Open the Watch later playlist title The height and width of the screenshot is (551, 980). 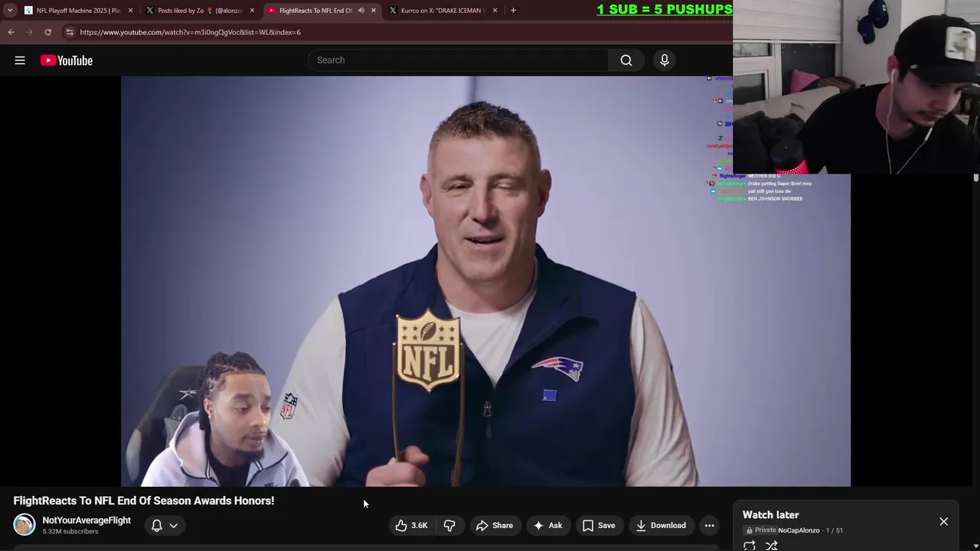point(771,515)
